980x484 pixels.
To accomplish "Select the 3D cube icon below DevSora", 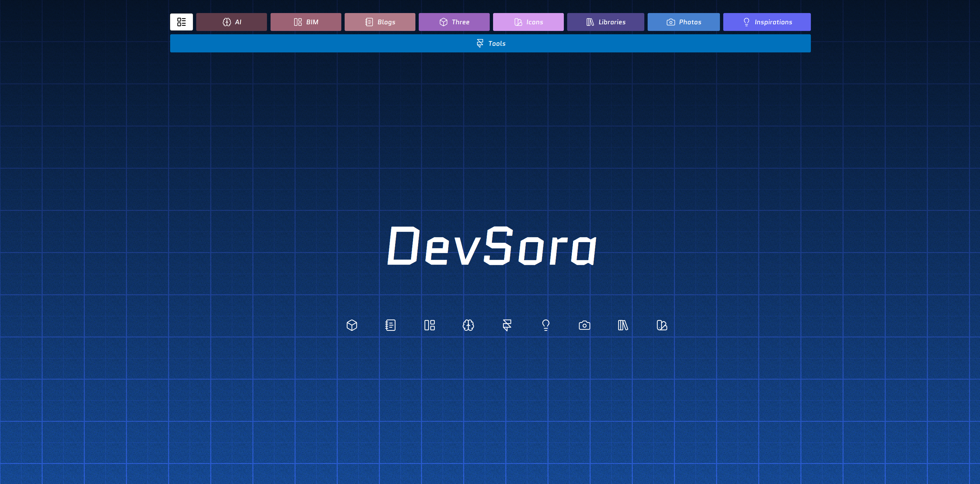I will pos(352,325).
